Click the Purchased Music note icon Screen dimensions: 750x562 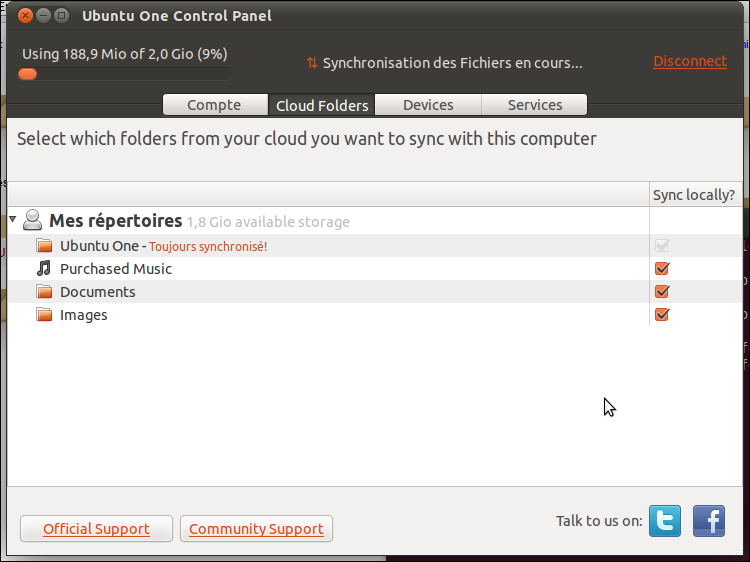tap(44, 268)
